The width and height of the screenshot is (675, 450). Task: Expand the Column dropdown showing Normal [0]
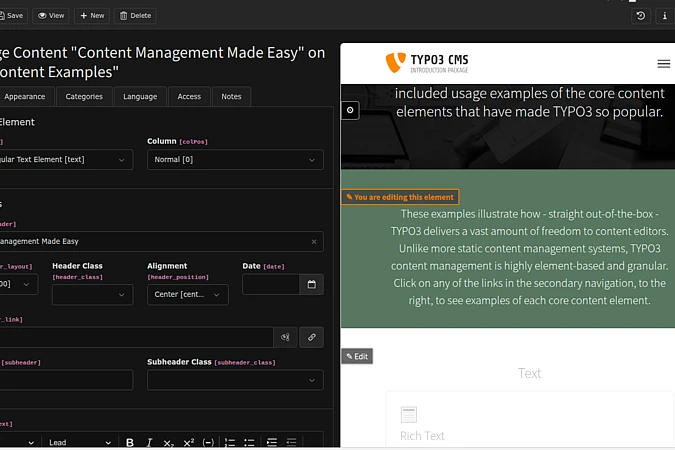235,160
